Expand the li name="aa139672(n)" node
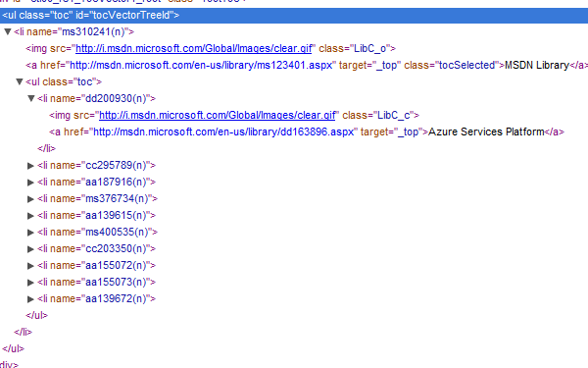 (x=30, y=299)
